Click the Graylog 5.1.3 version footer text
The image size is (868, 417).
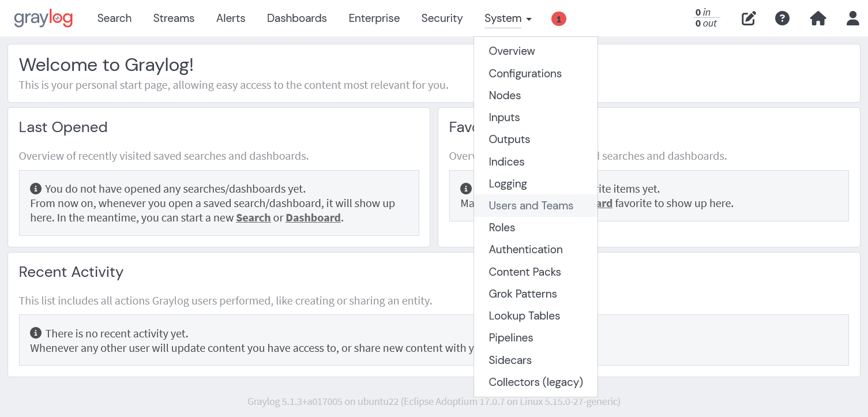tap(434, 401)
